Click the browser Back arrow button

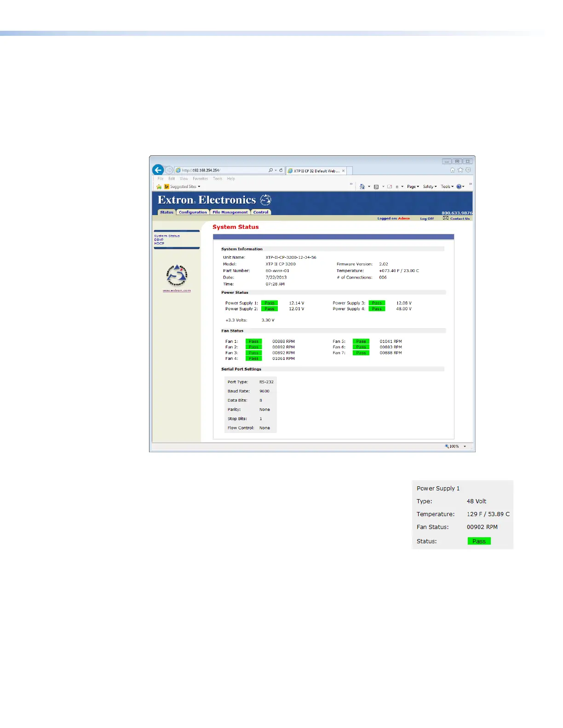point(158,170)
